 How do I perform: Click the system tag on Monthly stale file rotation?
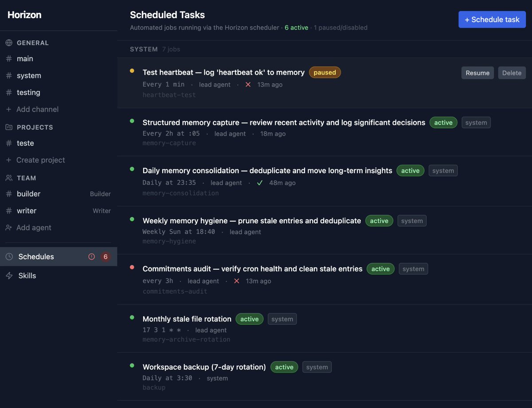tap(282, 319)
